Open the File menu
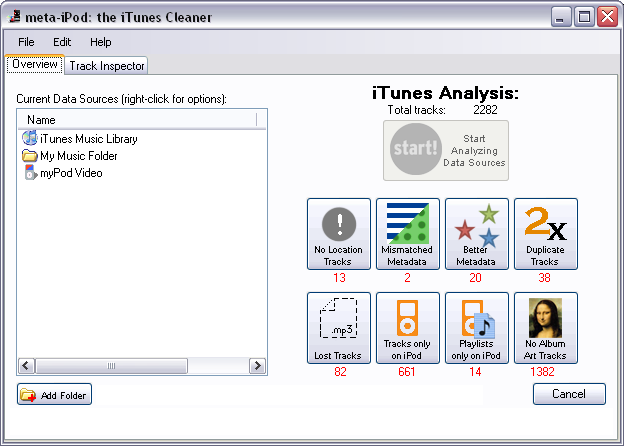 tap(26, 42)
